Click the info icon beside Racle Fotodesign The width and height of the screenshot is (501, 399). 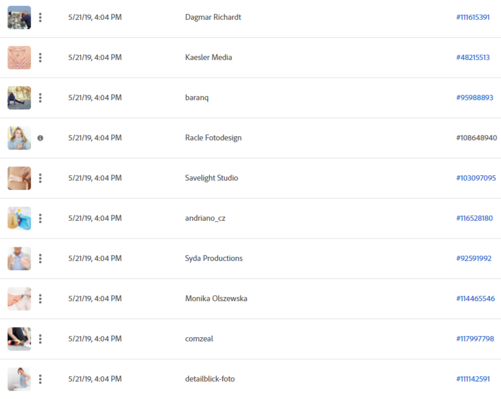[x=40, y=138]
